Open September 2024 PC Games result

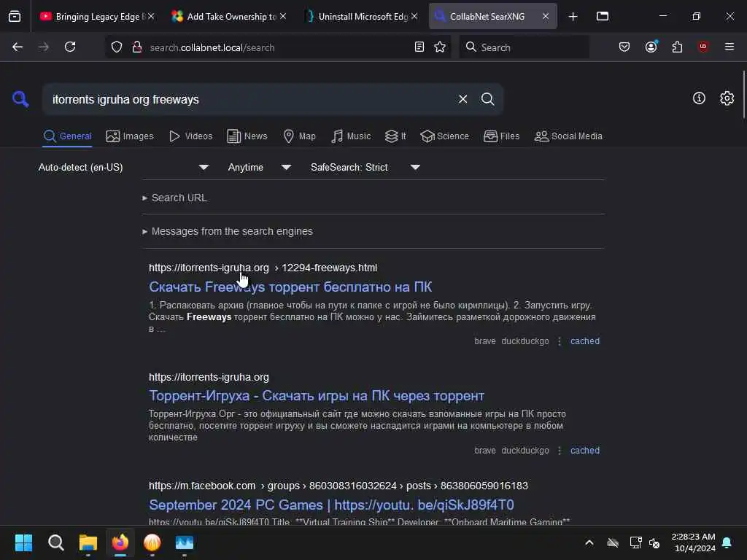[x=331, y=505]
